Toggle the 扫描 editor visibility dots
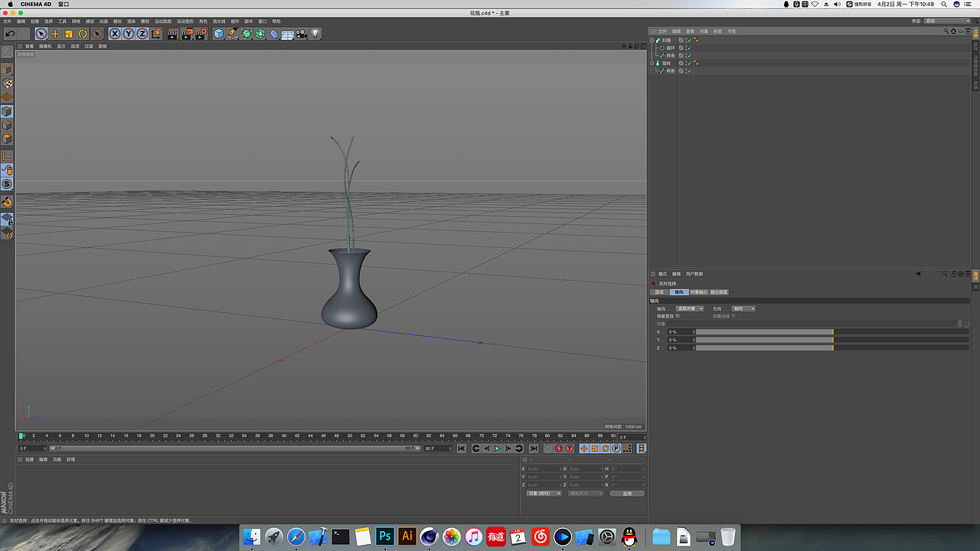This screenshot has height=551, width=980. (685, 40)
